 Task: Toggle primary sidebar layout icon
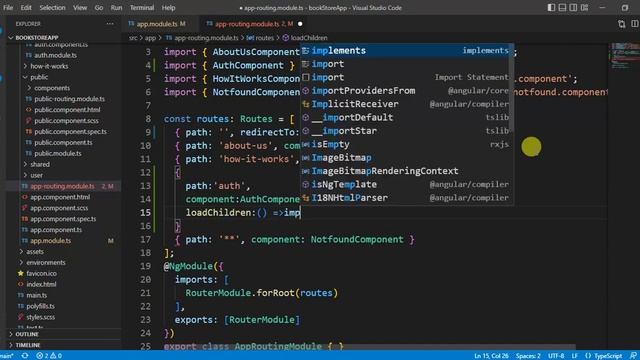pyautogui.click(x=551, y=7)
